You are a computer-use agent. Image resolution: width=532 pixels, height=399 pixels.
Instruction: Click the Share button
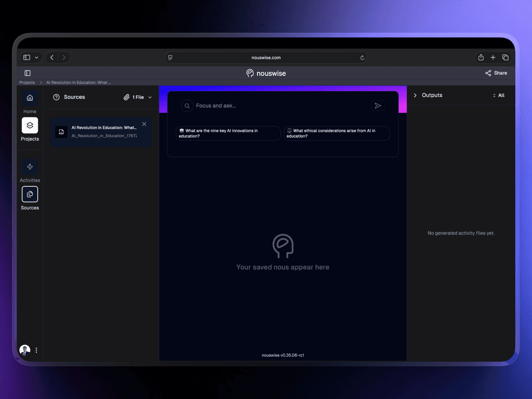click(x=496, y=73)
